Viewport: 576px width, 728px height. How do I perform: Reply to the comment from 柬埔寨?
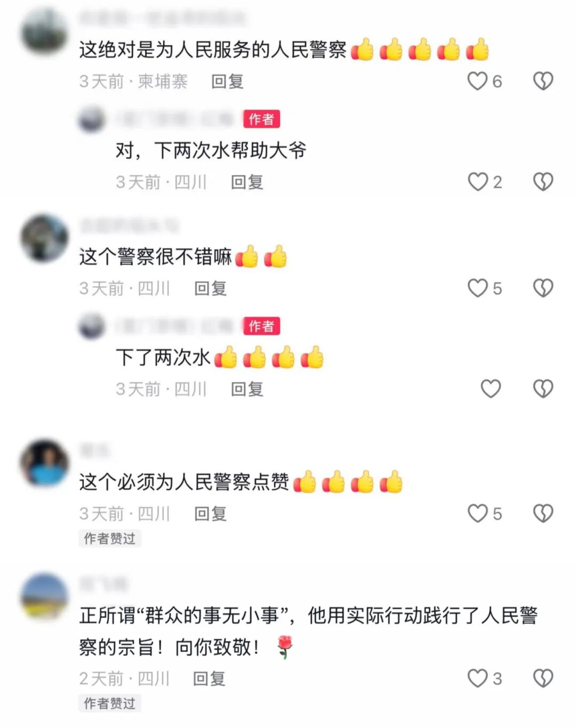click(228, 82)
